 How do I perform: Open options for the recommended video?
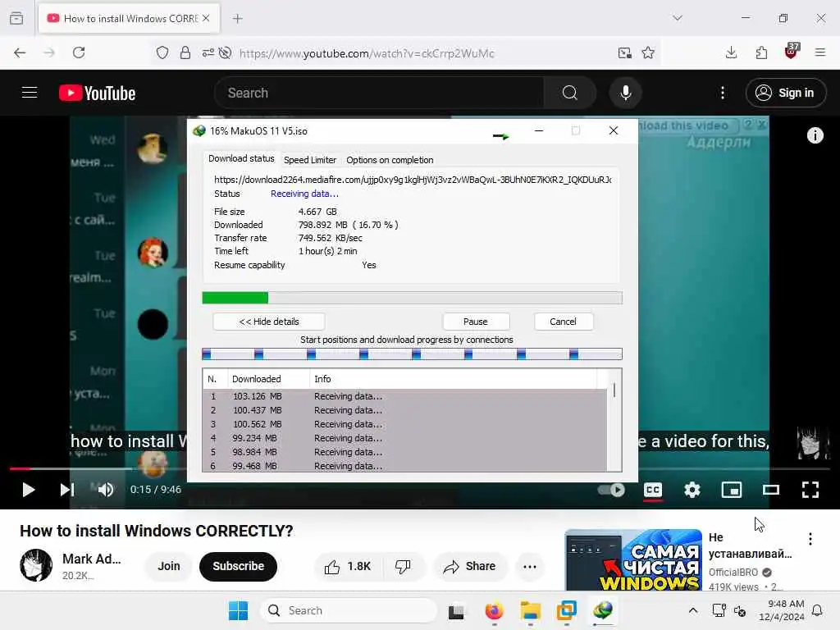coord(810,539)
